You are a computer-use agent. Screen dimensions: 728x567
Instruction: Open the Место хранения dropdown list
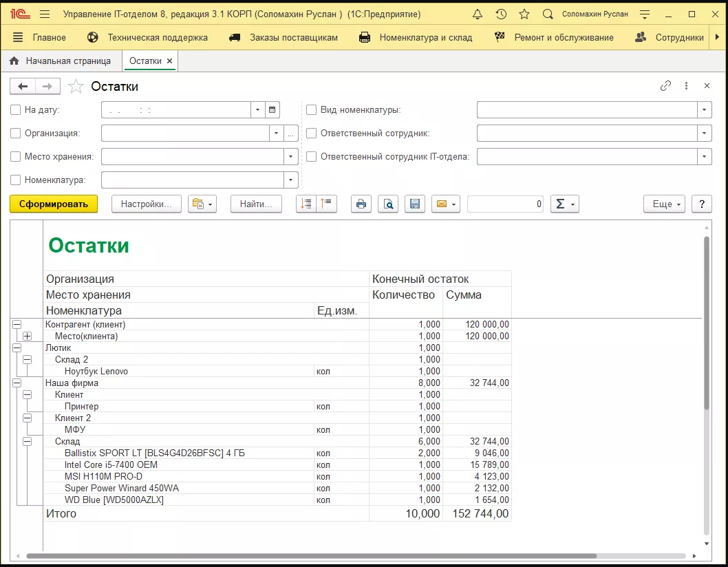point(292,157)
